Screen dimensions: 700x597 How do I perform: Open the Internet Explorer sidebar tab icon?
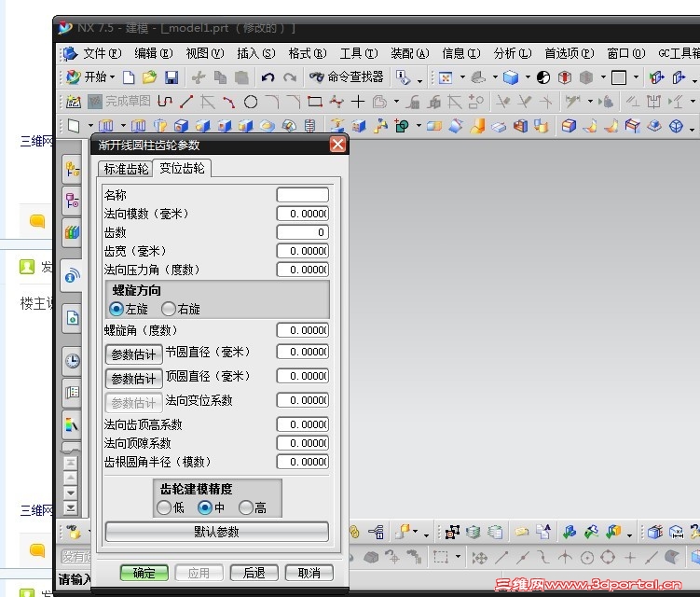73,275
